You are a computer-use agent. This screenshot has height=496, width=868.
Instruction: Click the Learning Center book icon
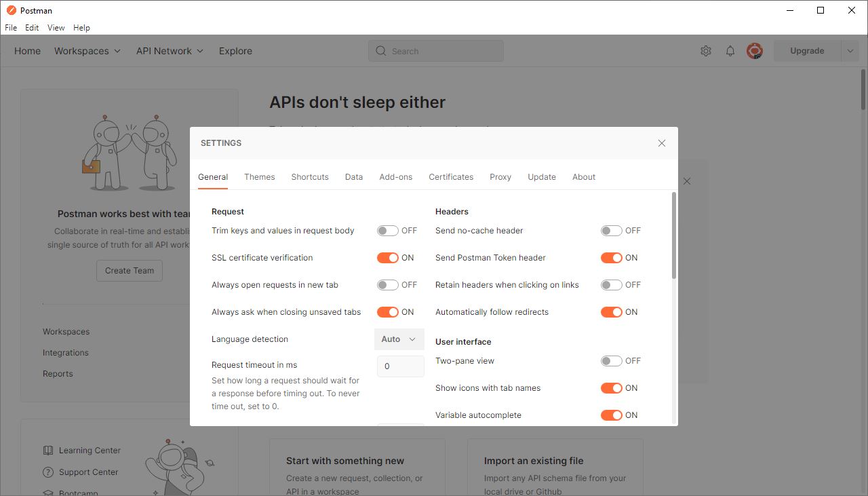[x=48, y=451]
